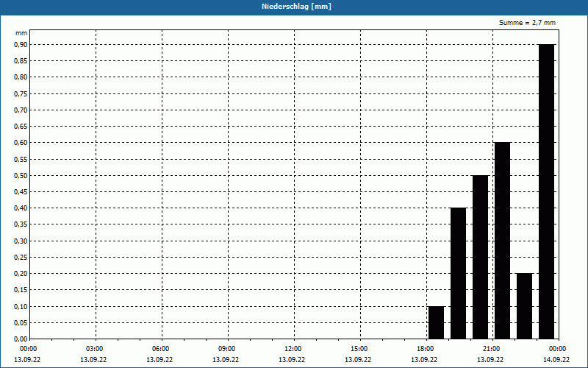
Task: Click the 'Summe = 2,7 mm' label
Action: [527, 23]
